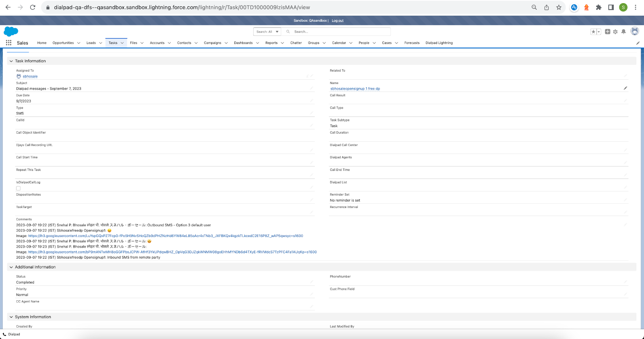Open the Setup gear menu
The height and width of the screenshot is (339, 644).
click(615, 31)
